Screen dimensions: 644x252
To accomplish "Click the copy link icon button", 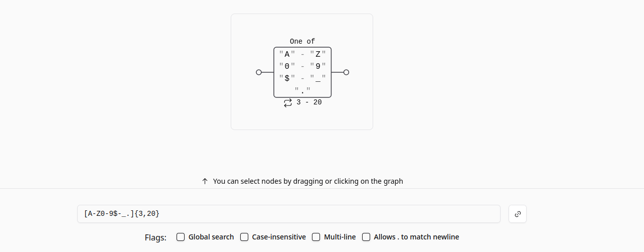I will [518, 214].
